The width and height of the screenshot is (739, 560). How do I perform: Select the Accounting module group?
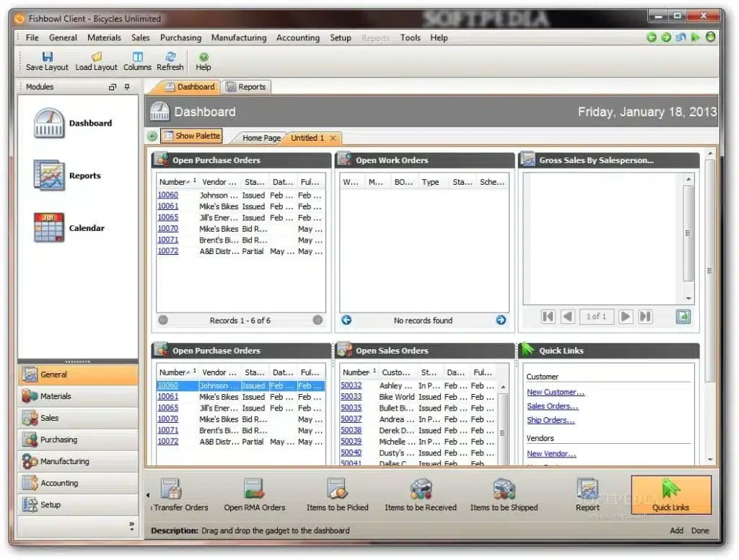[78, 483]
